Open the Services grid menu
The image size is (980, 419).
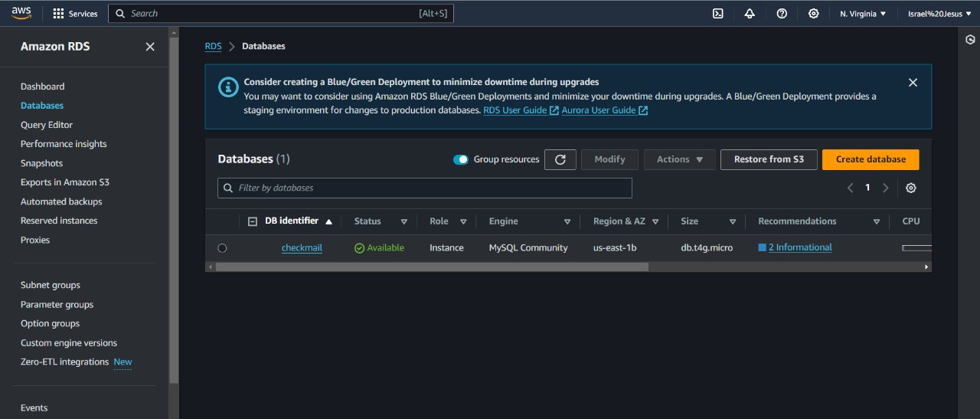point(75,14)
